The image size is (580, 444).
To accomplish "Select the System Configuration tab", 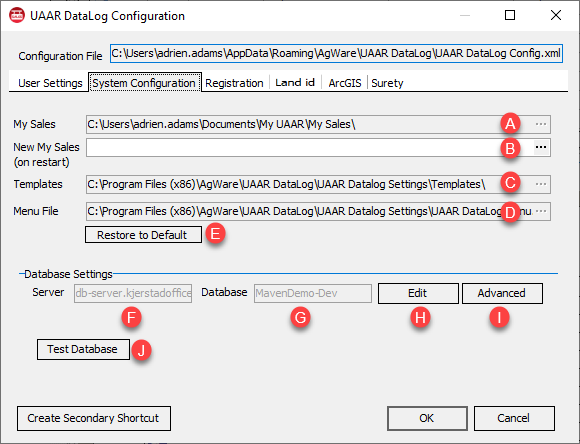I will point(144,83).
